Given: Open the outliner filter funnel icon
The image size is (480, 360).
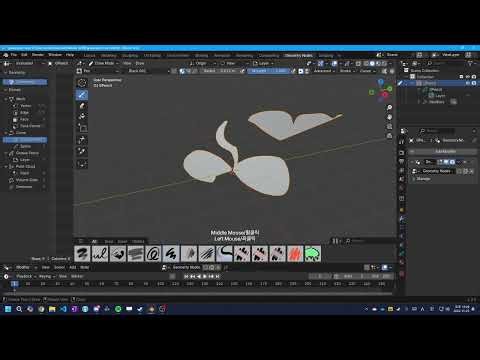Looking at the screenshot, I should coord(470,63).
